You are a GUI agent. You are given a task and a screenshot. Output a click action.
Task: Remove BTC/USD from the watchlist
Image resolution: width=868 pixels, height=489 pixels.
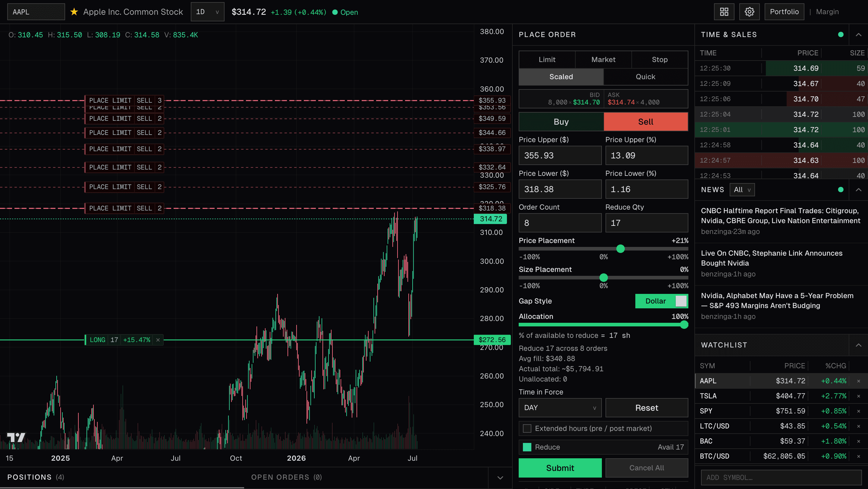(x=859, y=456)
